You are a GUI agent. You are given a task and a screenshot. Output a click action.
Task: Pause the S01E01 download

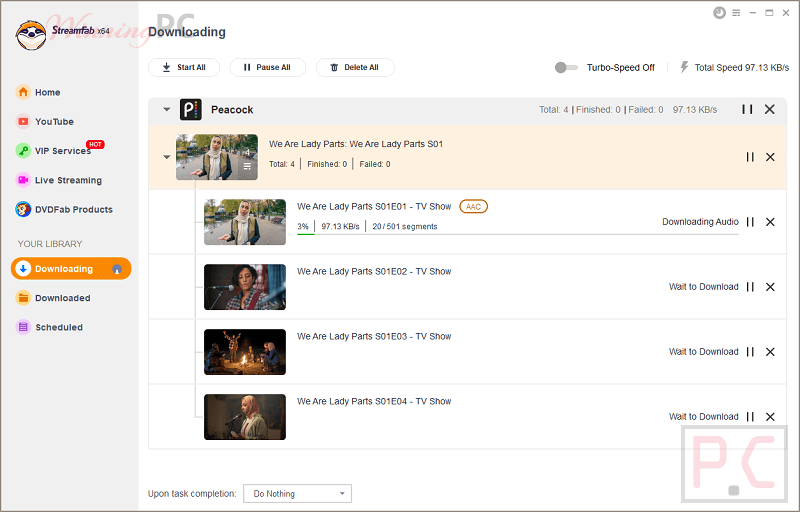(750, 222)
